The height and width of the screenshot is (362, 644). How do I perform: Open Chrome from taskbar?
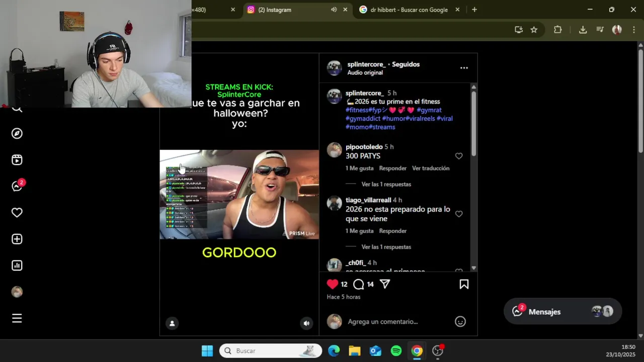coord(417,351)
